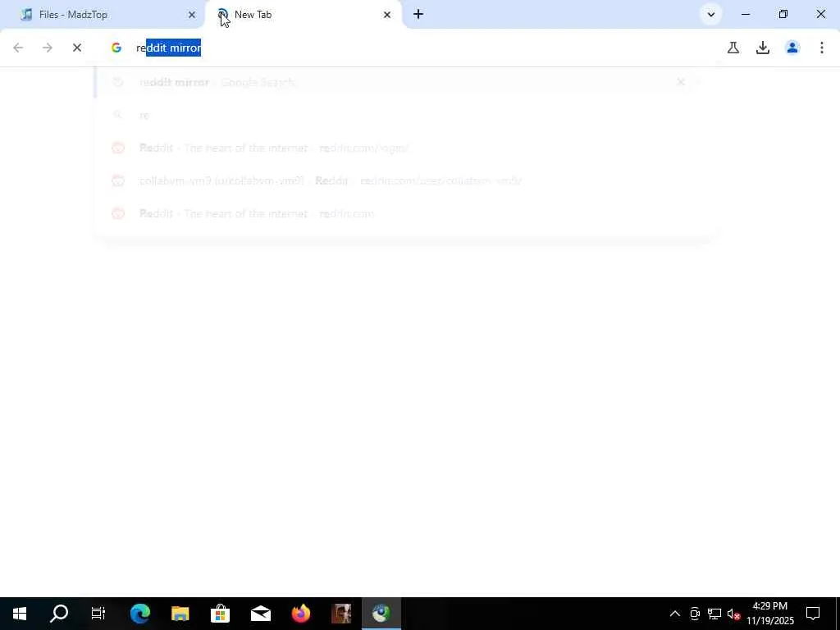840x630 pixels.
Task: Select the 're' search suggestion
Action: [x=404, y=115]
